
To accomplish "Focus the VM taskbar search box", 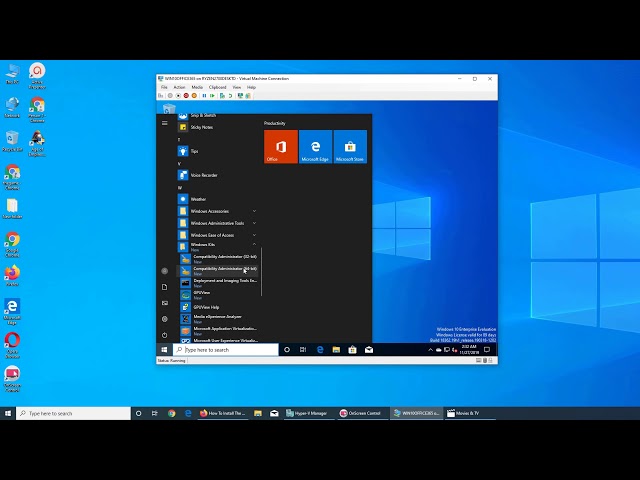I will (226, 350).
